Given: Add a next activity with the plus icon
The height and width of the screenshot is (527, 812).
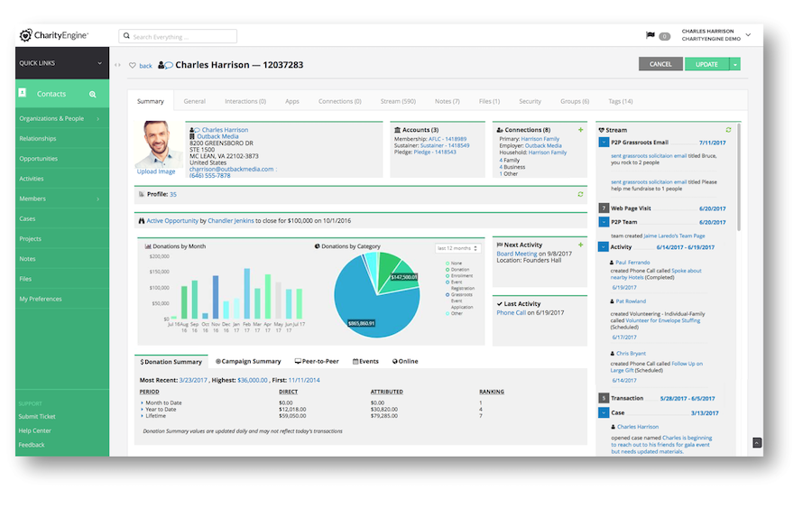Looking at the screenshot, I should [x=580, y=245].
